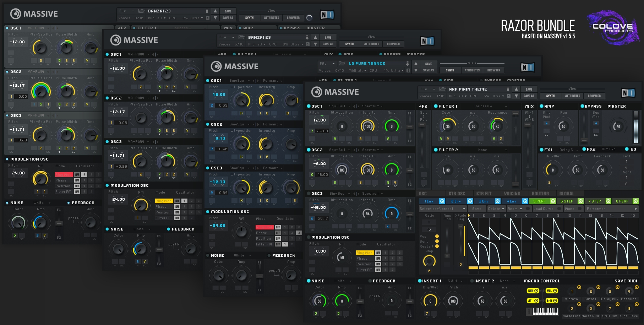This screenshot has height=325, width=644.
Task: Click the MASSIVE logo in the ARP MAIN THEME window
Action: point(335,92)
